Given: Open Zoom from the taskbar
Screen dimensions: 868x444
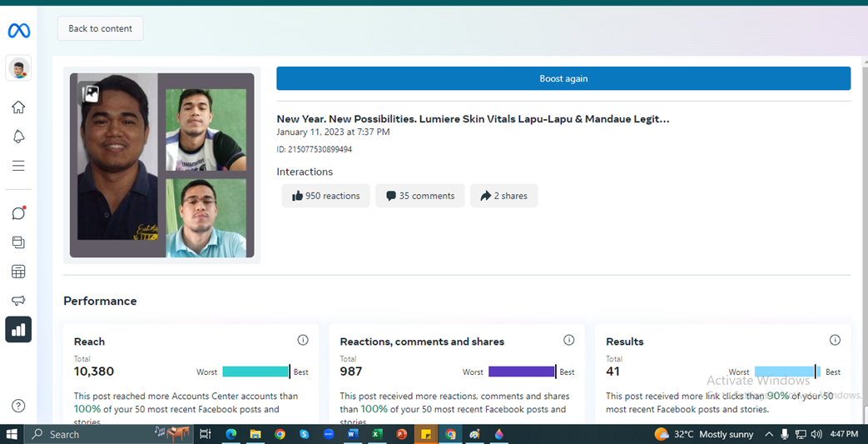Looking at the screenshot, I should 328,434.
